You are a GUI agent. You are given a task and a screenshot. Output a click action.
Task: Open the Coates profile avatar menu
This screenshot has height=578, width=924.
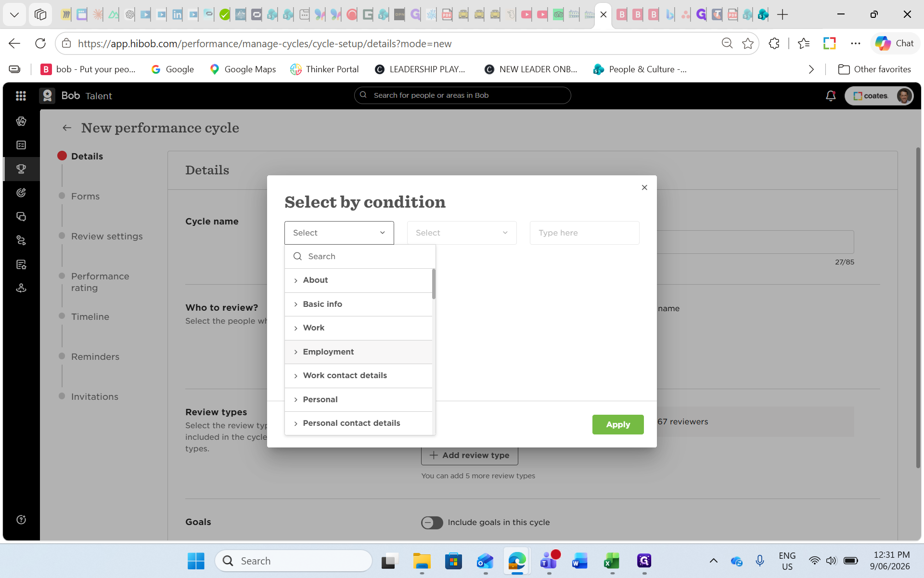(904, 96)
